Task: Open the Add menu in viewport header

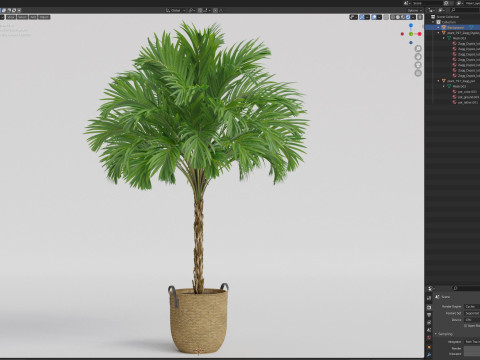Action: (x=33, y=17)
